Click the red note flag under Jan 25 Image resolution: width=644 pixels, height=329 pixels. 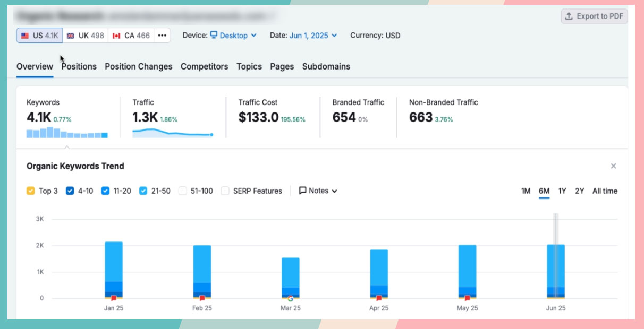pyautogui.click(x=113, y=298)
